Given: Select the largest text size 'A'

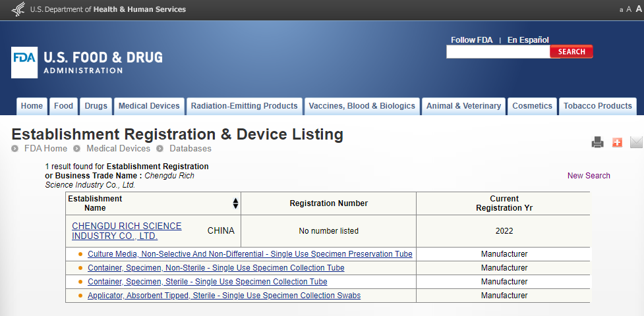Looking at the screenshot, I should click(638, 9).
